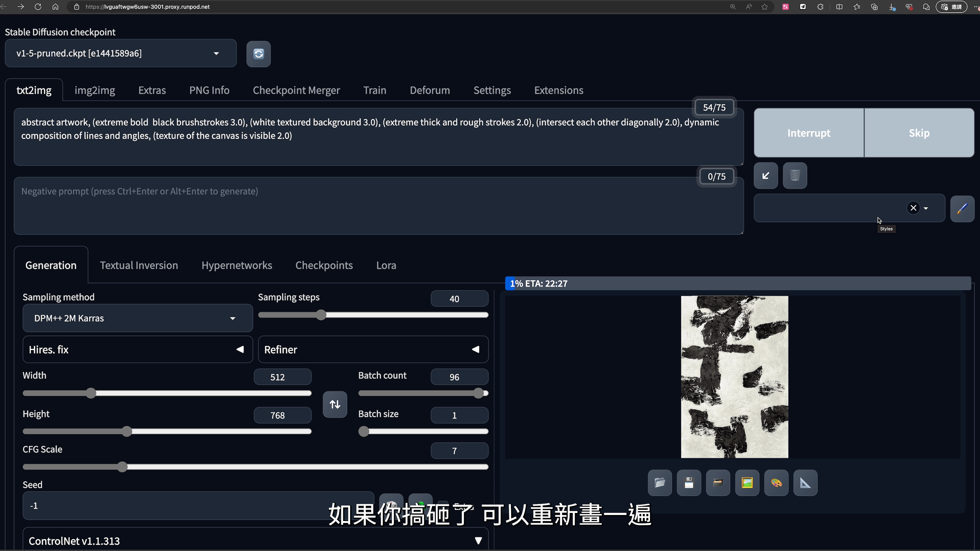Open the Sampling method dropdown
This screenshot has height=551, width=980.
138,318
